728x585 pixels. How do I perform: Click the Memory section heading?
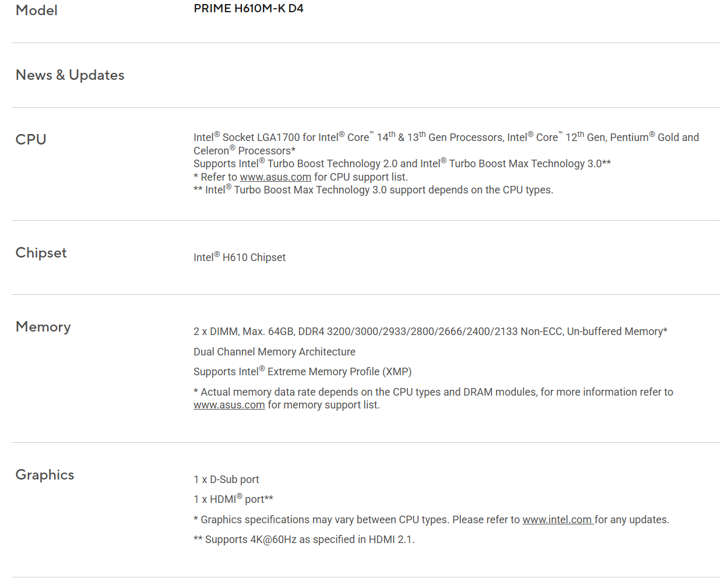point(43,326)
